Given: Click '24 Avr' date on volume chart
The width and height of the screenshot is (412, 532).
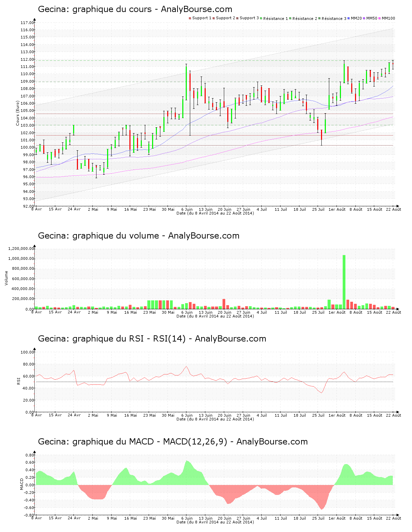Looking at the screenshot, I should click(74, 312).
